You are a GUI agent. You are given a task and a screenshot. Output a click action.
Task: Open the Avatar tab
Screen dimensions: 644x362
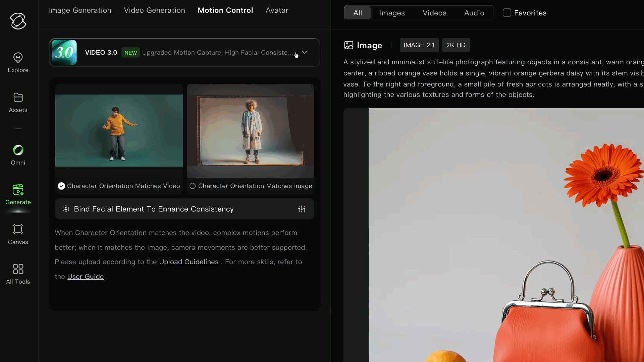(x=277, y=10)
